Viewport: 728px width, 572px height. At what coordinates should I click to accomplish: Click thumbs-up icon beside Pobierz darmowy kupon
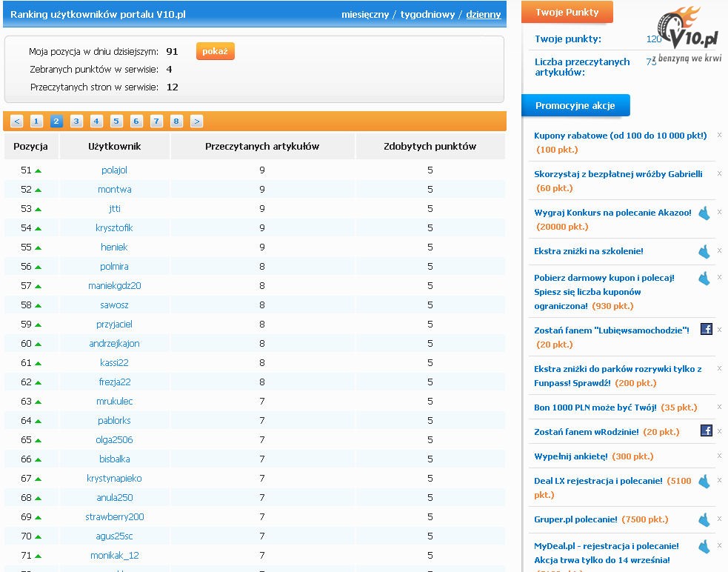(704, 279)
